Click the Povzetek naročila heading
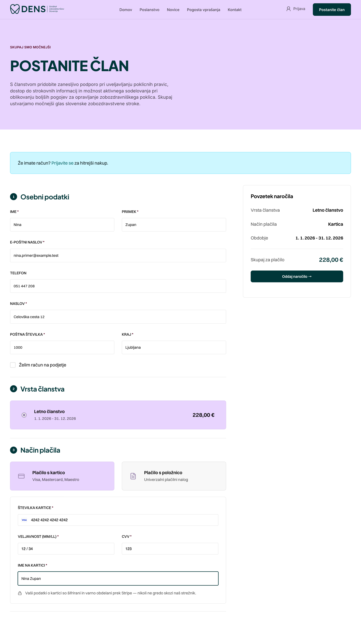The height and width of the screenshot is (644, 361). [272, 196]
